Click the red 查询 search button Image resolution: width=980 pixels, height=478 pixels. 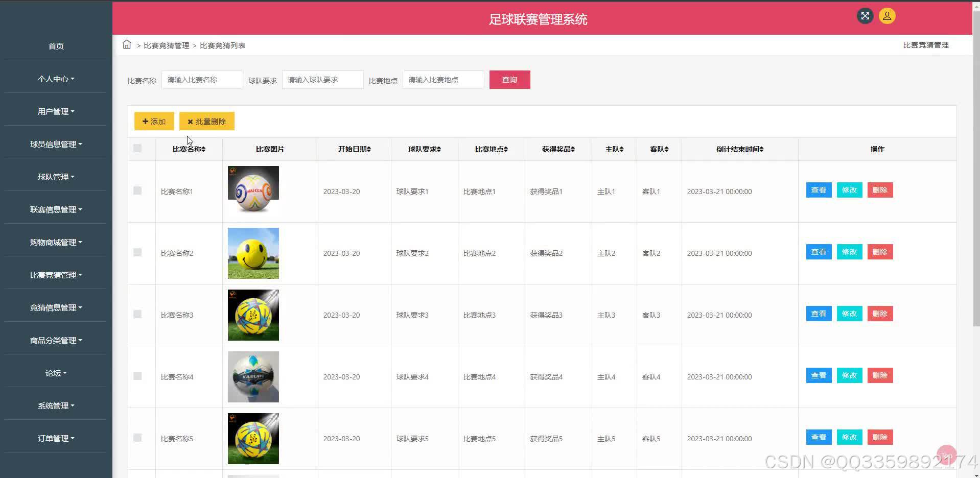coord(509,80)
